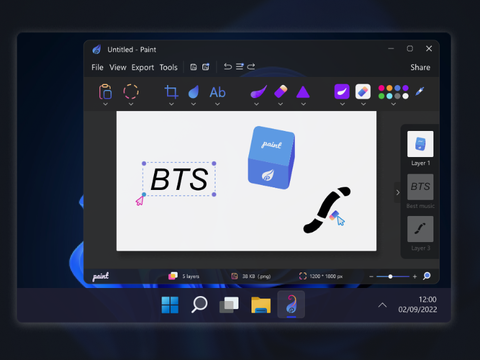Select the Eraser tool in toolbar
Image resolution: width=480 pixels, height=360 pixels.
click(x=281, y=91)
